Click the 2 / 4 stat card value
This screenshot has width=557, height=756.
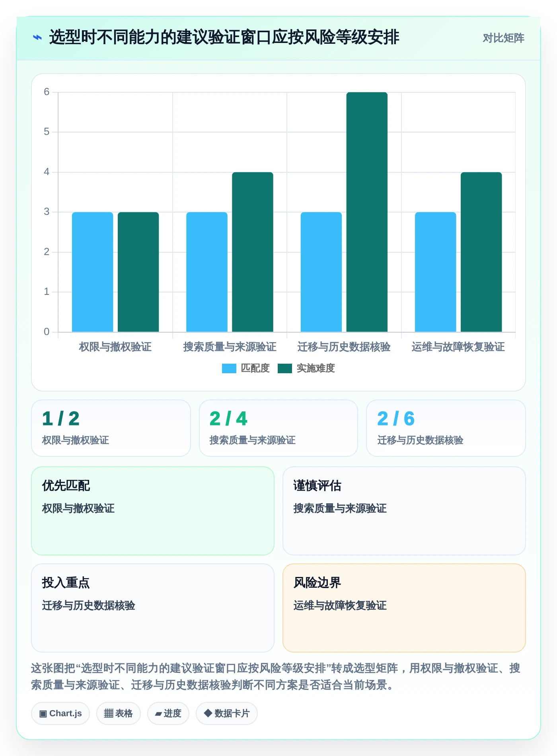(x=228, y=419)
